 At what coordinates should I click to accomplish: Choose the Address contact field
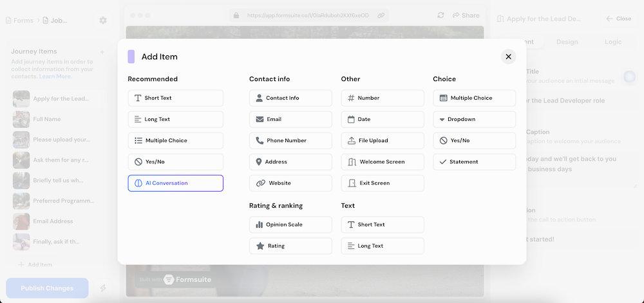click(290, 161)
